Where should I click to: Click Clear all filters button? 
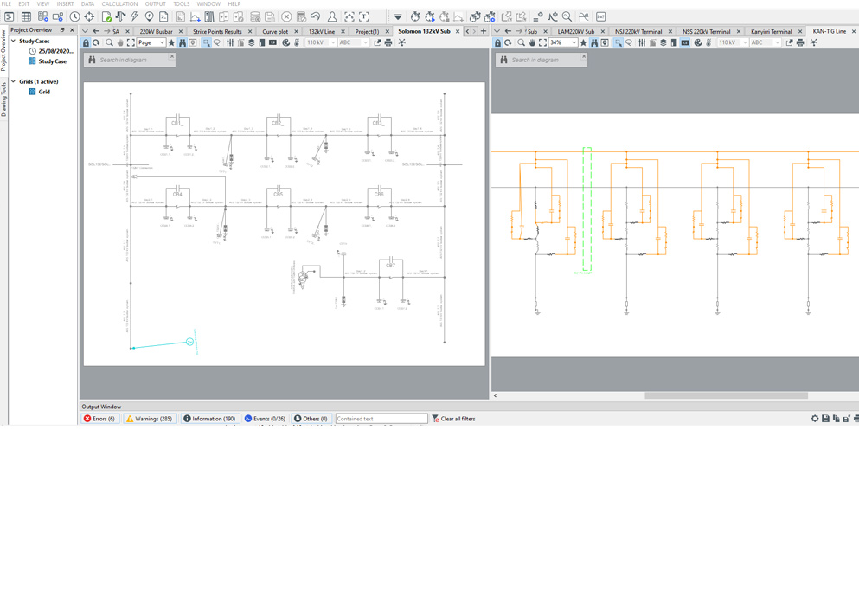(453, 419)
